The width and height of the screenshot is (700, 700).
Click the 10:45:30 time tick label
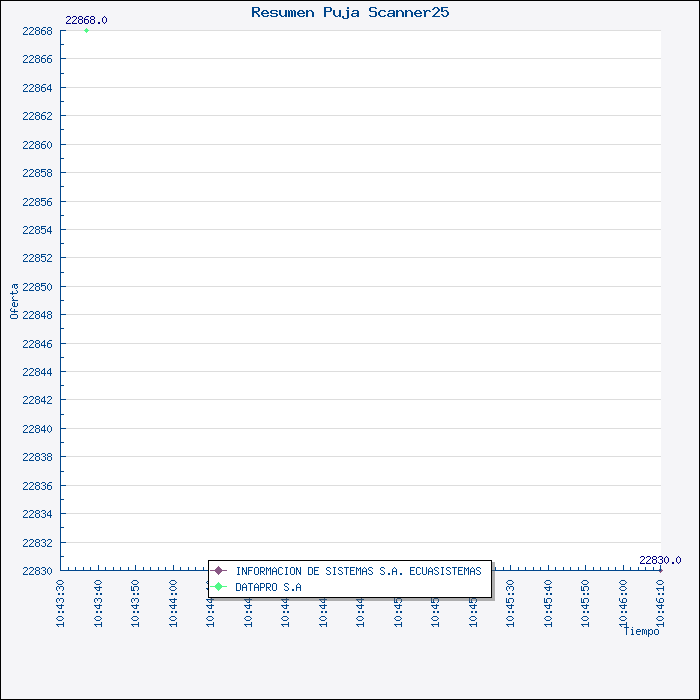[x=510, y=603]
